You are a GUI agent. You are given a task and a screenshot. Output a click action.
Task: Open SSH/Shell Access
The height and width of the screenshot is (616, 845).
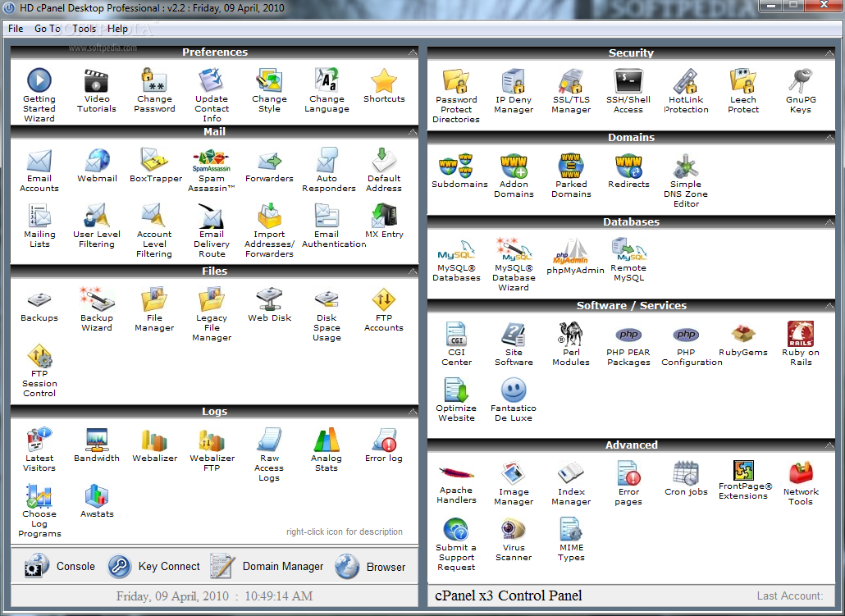point(628,81)
